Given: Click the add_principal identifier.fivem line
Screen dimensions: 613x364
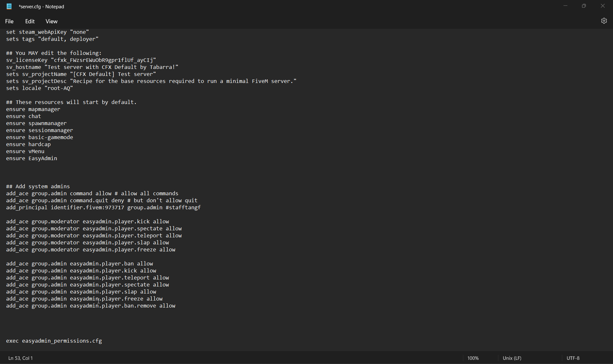Looking at the screenshot, I should pyautogui.click(x=103, y=208).
